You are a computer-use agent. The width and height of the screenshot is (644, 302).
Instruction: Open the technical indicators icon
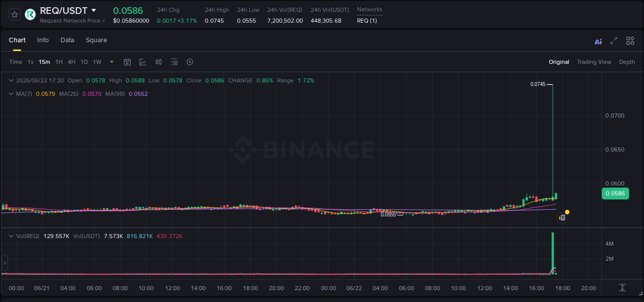click(143, 62)
